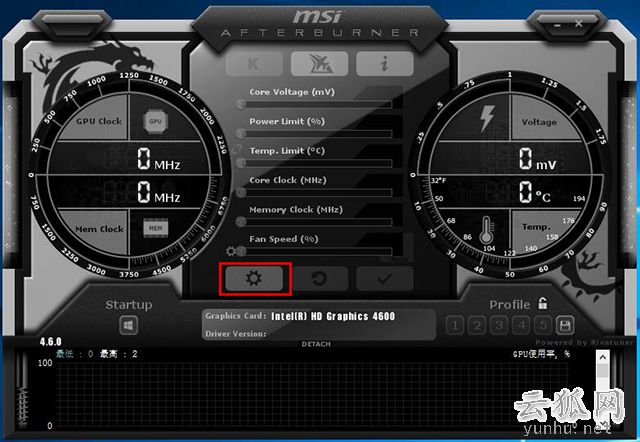Click the GPU chip icon
The width and height of the screenshot is (640, 442).
(155, 121)
